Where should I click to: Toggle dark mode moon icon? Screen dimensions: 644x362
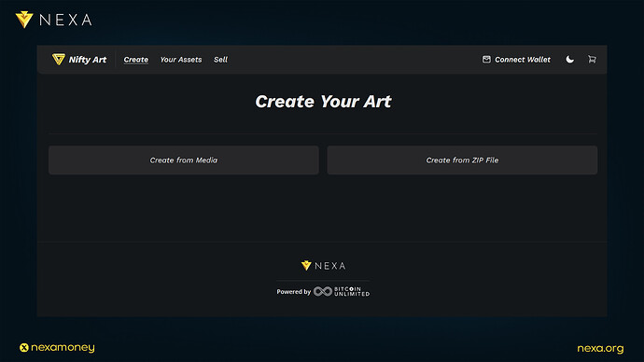tap(570, 60)
